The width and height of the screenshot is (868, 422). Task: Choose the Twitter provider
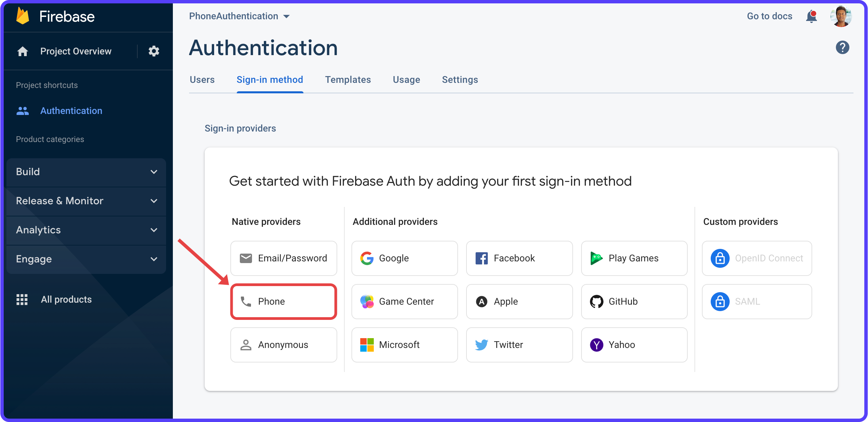[x=519, y=345]
